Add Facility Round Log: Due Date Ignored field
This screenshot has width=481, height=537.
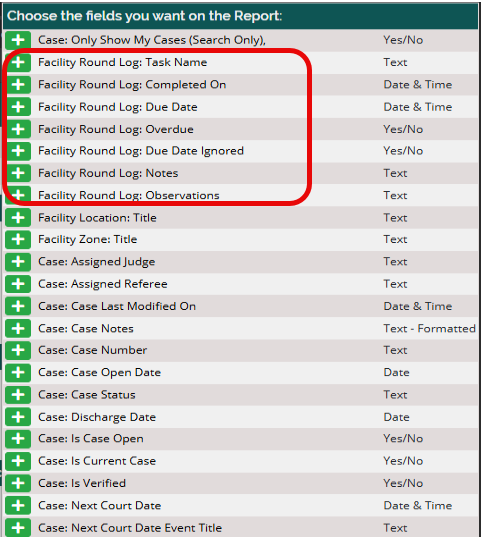pyautogui.click(x=18, y=151)
